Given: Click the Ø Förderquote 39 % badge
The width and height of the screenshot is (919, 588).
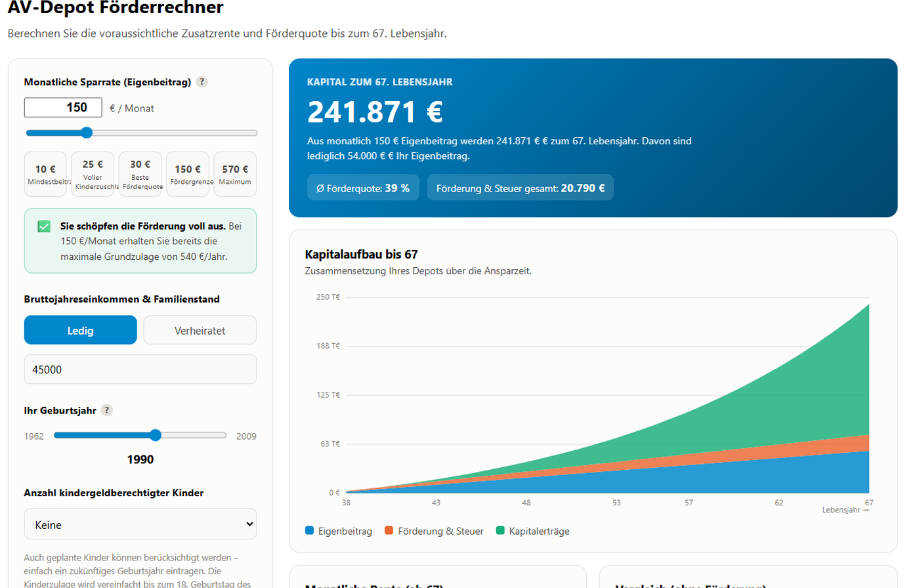Looking at the screenshot, I should (x=363, y=188).
